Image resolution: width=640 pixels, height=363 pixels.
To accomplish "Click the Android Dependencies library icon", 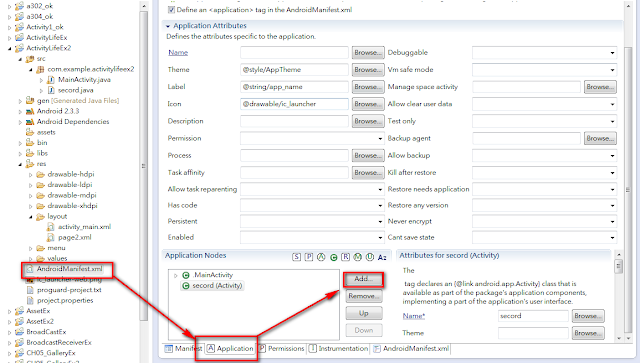I will (x=30, y=122).
